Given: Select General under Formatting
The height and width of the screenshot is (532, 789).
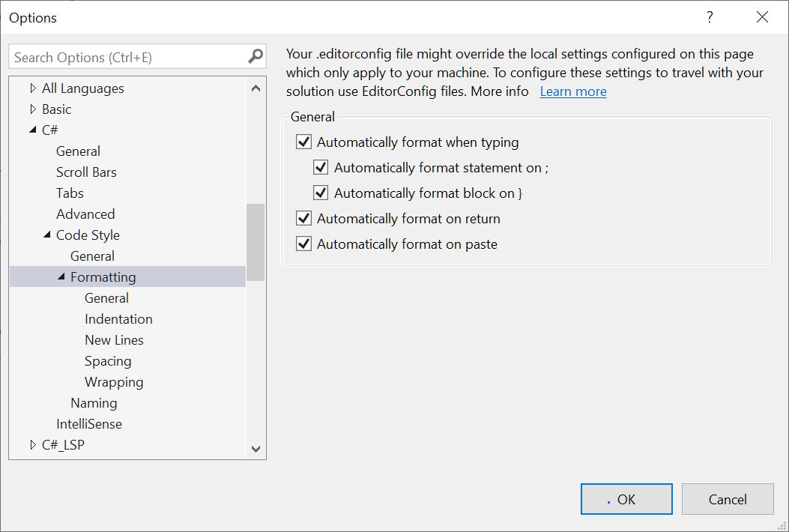Looking at the screenshot, I should click(106, 298).
